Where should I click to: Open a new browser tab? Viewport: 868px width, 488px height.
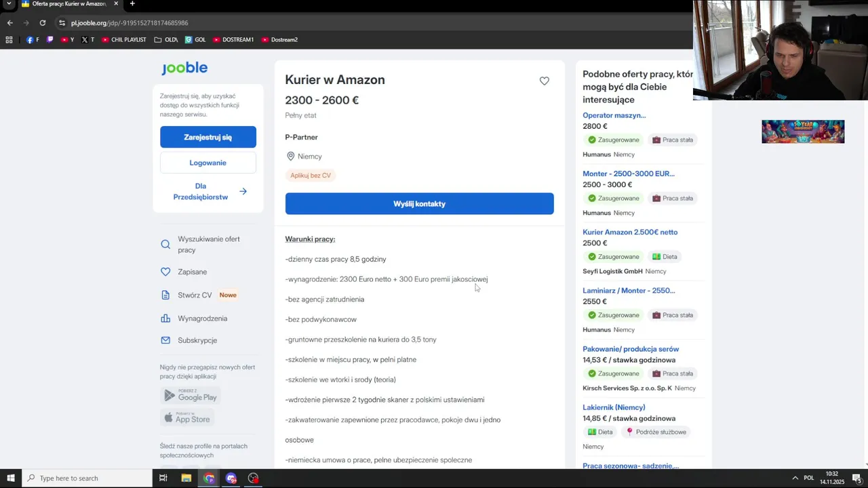pos(132,3)
